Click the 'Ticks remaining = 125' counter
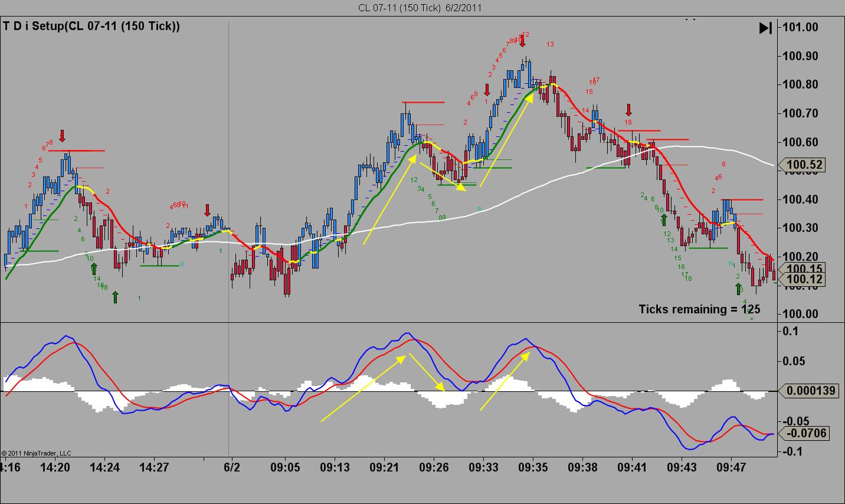Image resolution: width=845 pixels, height=504 pixels. pos(699,309)
